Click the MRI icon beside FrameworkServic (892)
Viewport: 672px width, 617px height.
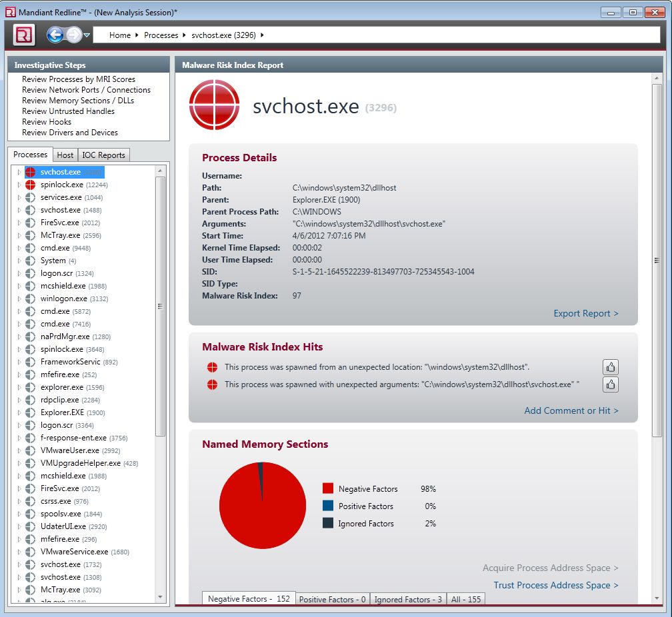tap(31, 362)
